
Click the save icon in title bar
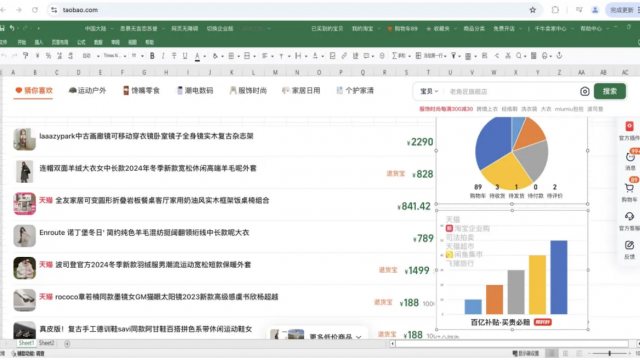pos(2,28)
